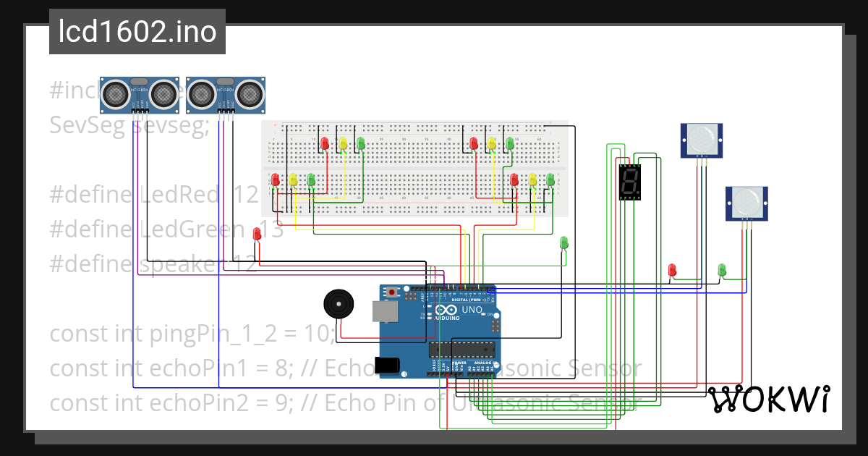Select a yellow LED on the breadboard

click(341, 143)
